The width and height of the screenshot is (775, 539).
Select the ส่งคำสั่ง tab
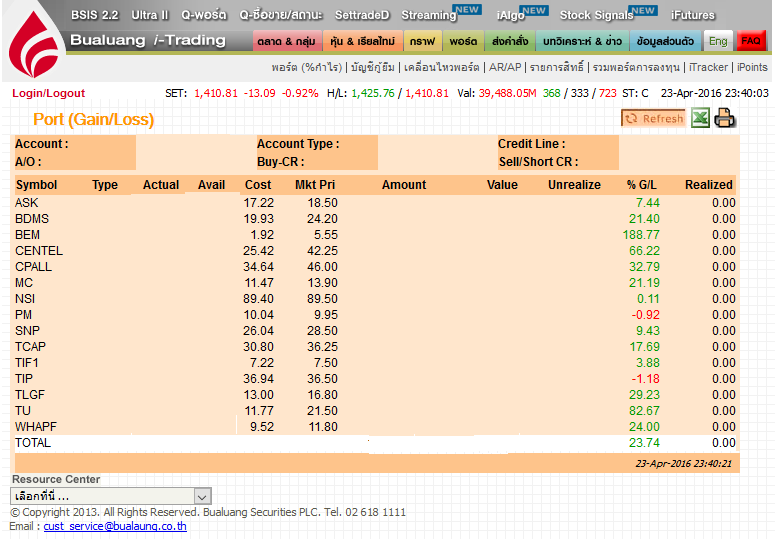point(509,42)
